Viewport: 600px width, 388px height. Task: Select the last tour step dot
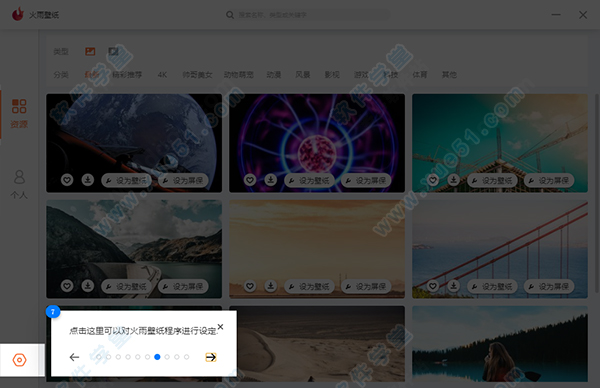[186, 357]
